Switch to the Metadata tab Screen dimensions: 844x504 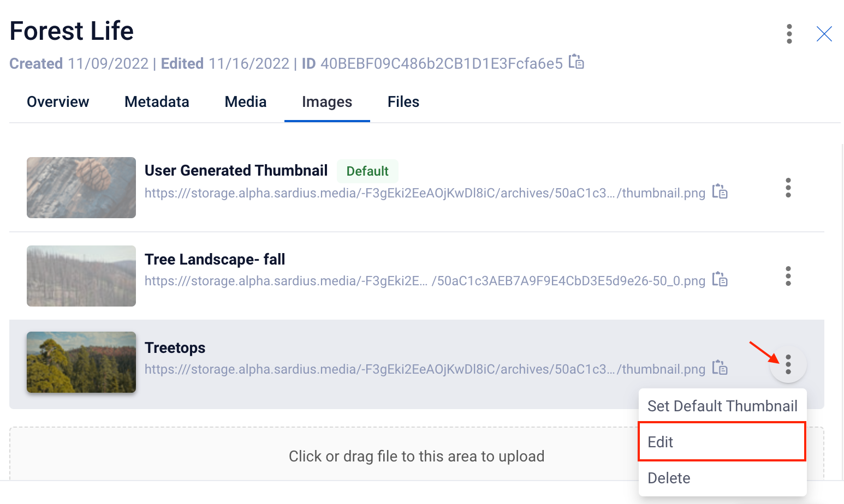point(157,102)
